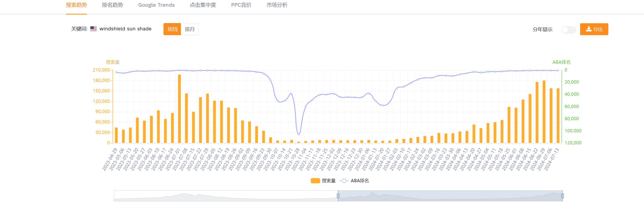Go to the 市场分析 tab
Image resolution: width=644 pixels, height=210 pixels.
pos(277,5)
